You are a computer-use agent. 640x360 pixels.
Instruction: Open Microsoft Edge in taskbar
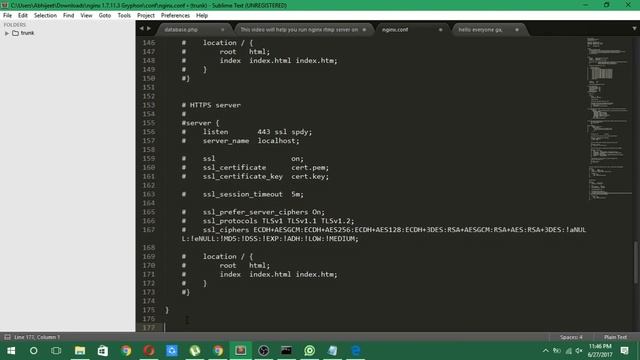point(356,351)
